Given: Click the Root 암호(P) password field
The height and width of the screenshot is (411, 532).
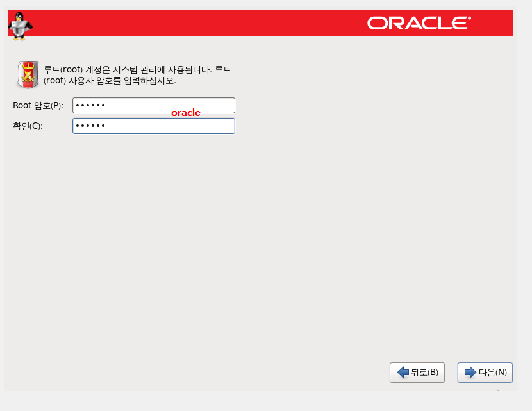Looking at the screenshot, I should [x=154, y=106].
